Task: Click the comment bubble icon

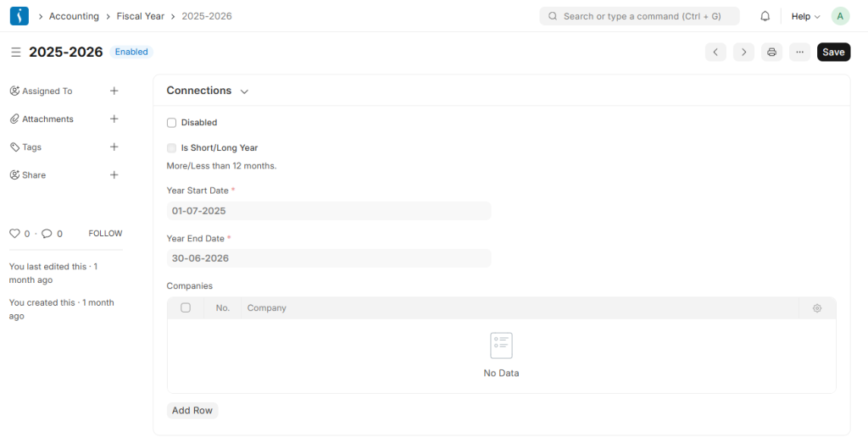Action: 47,234
